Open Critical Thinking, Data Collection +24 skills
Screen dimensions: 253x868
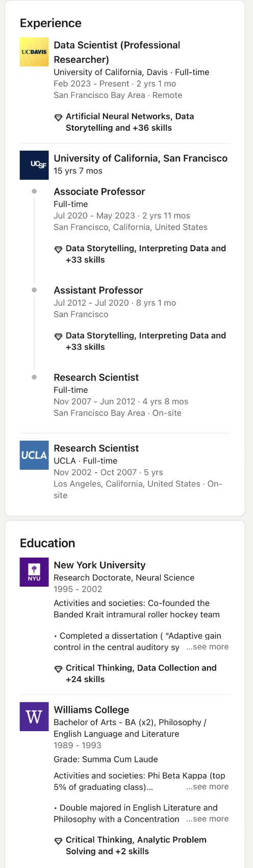click(141, 673)
